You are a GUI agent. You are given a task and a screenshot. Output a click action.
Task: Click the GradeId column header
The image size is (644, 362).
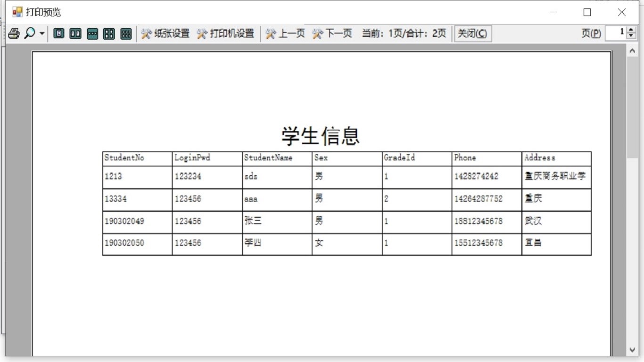[x=417, y=158]
